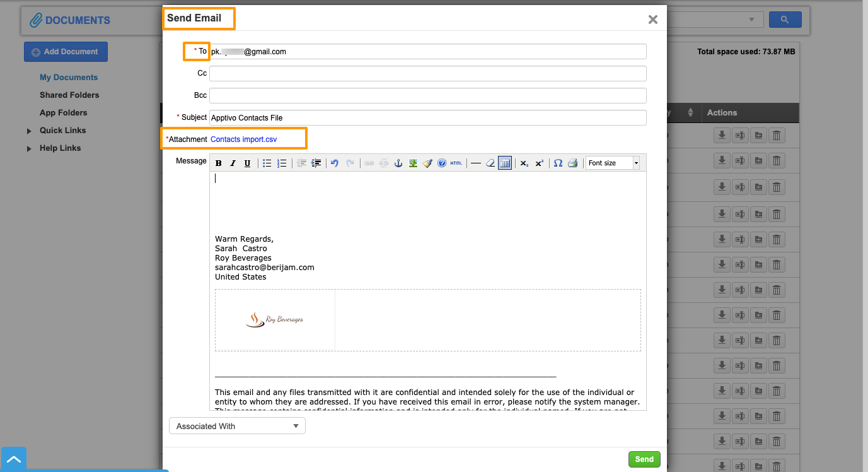Open the Font size dropdown
The image size is (868, 472).
tap(612, 163)
